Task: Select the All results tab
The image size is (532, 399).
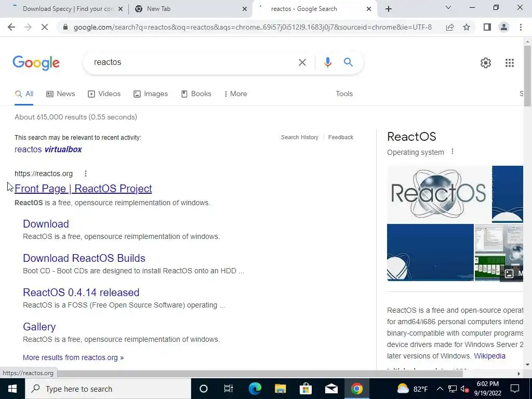Action: coord(24,94)
